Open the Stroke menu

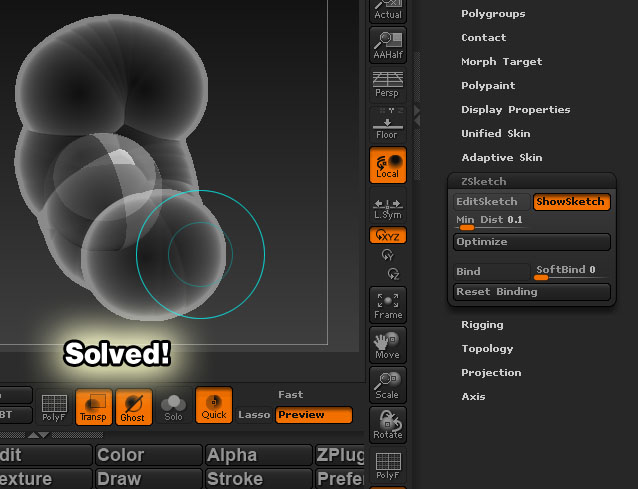(x=259, y=479)
